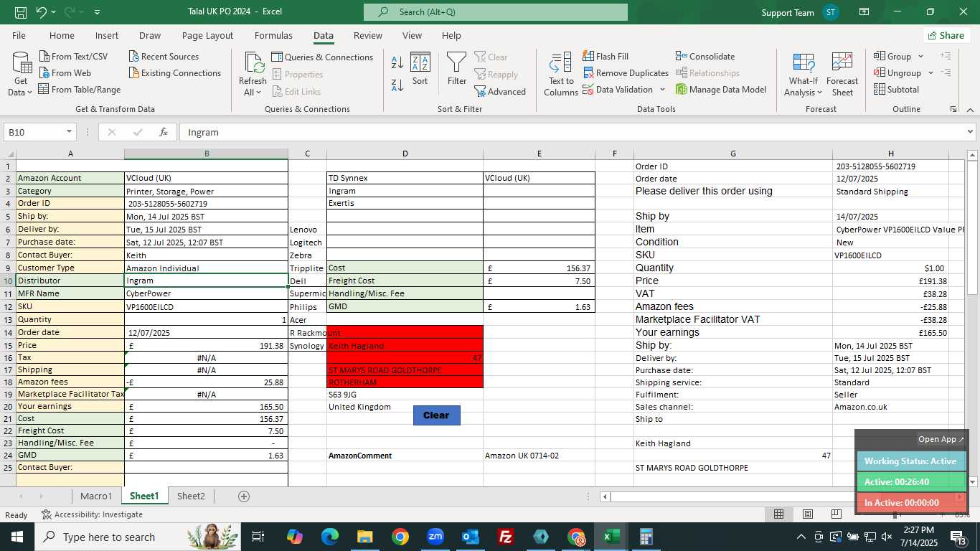
Task: Click From Table/Range option
Action: pos(79,90)
